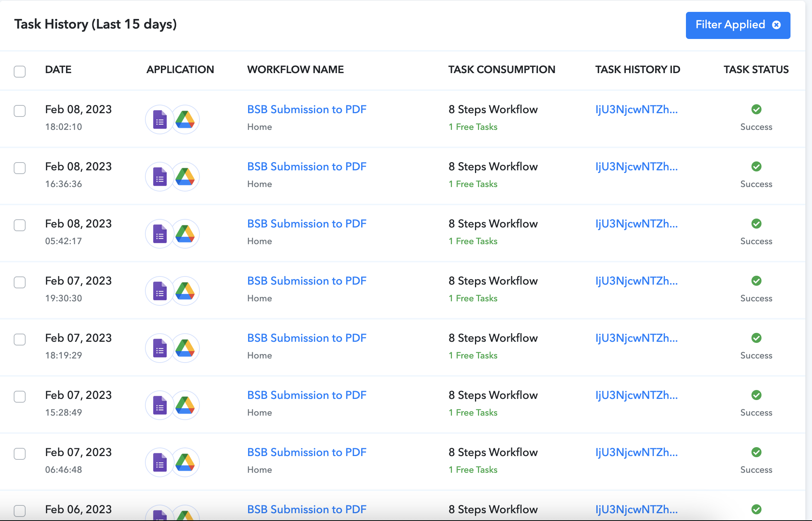Click the Google Forms icon in the 18:19:29 row
The image size is (812, 521).
click(160, 348)
